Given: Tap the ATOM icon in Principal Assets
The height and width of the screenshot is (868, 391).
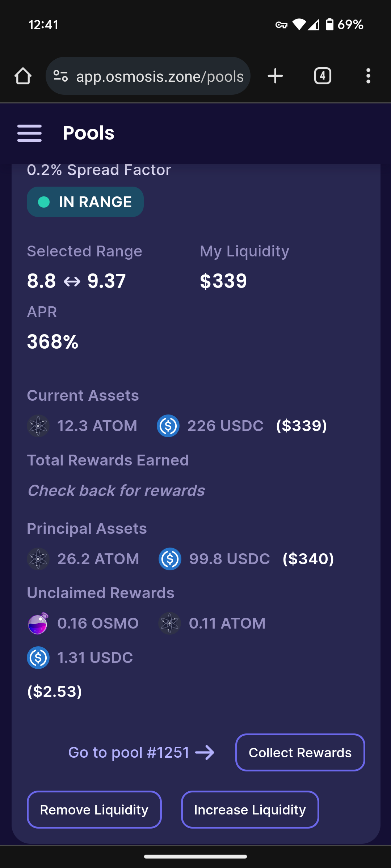Looking at the screenshot, I should [x=38, y=559].
